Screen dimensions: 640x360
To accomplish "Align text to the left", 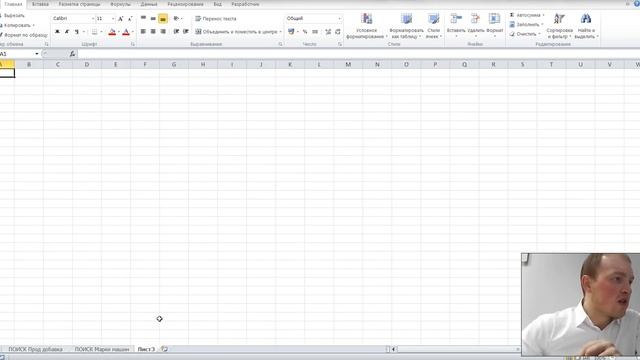I will tap(143, 32).
